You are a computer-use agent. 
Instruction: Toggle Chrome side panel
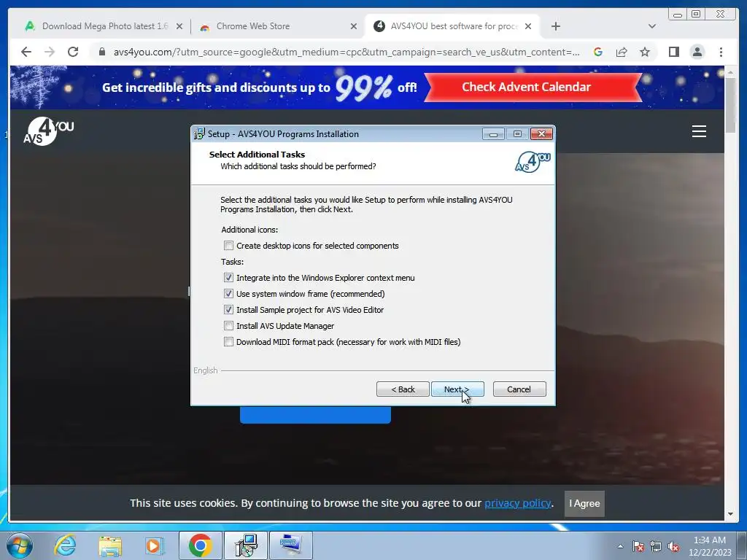tap(673, 52)
